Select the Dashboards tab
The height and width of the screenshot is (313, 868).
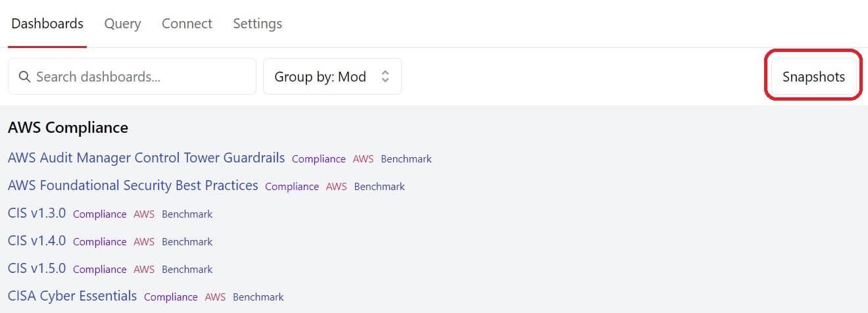pyautogui.click(x=47, y=24)
